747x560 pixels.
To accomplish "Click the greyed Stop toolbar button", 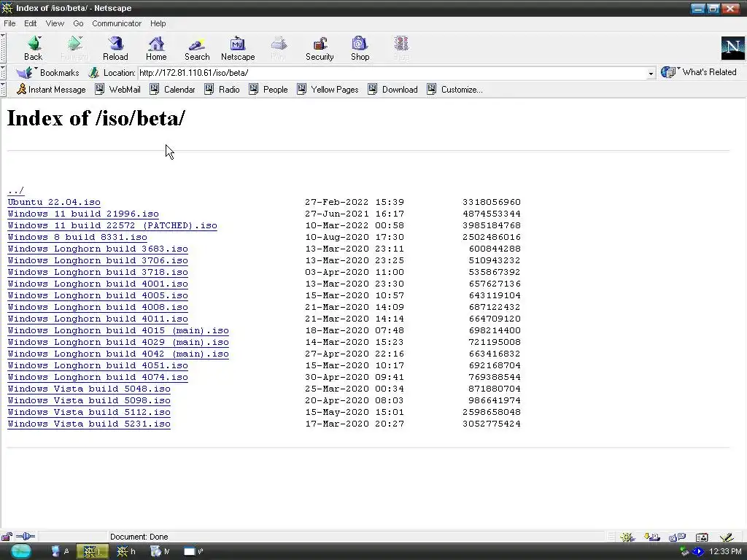I will click(401, 48).
